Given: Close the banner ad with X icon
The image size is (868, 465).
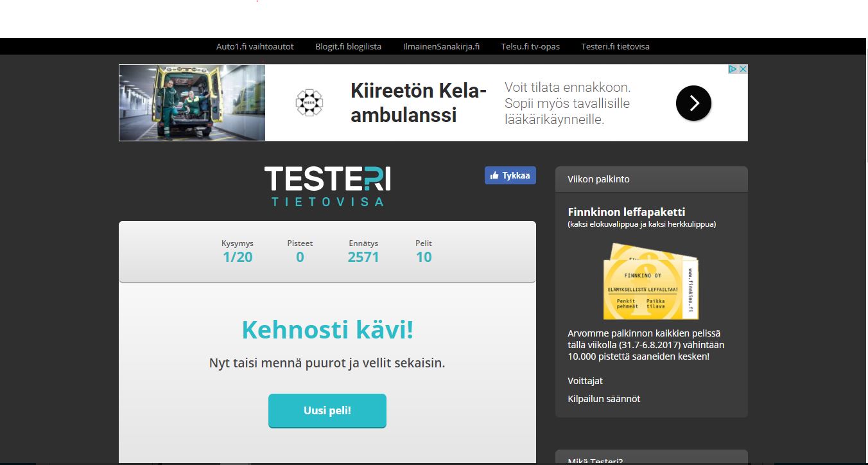Looking at the screenshot, I should point(743,69).
